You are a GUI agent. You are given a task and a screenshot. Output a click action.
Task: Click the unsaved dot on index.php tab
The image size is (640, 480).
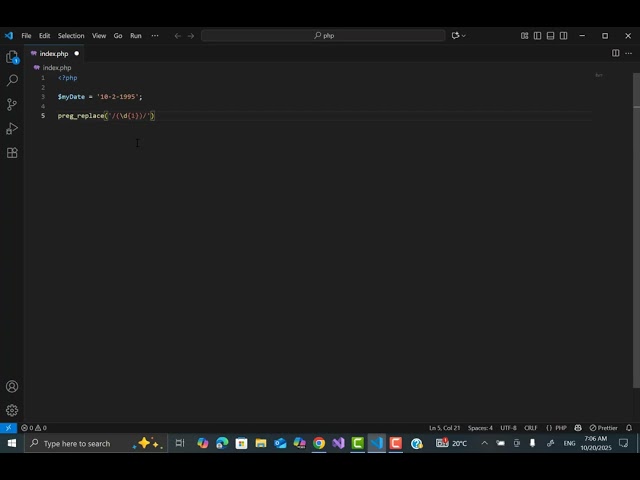pos(77,53)
